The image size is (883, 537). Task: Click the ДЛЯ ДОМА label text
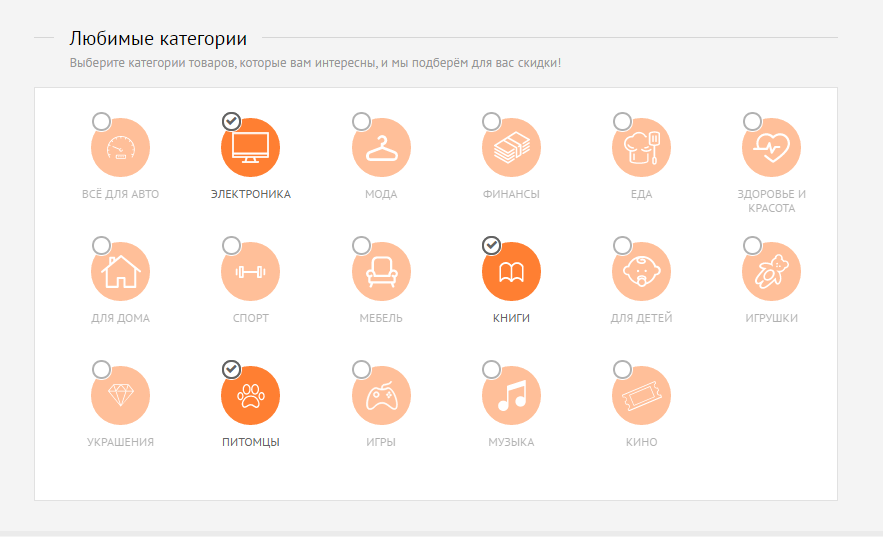[121, 318]
